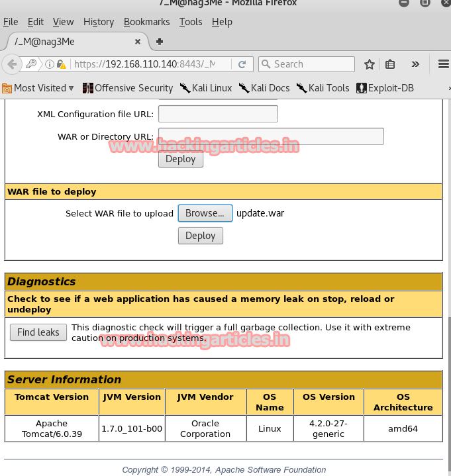Click the insecure lock warning icon

click(62, 64)
